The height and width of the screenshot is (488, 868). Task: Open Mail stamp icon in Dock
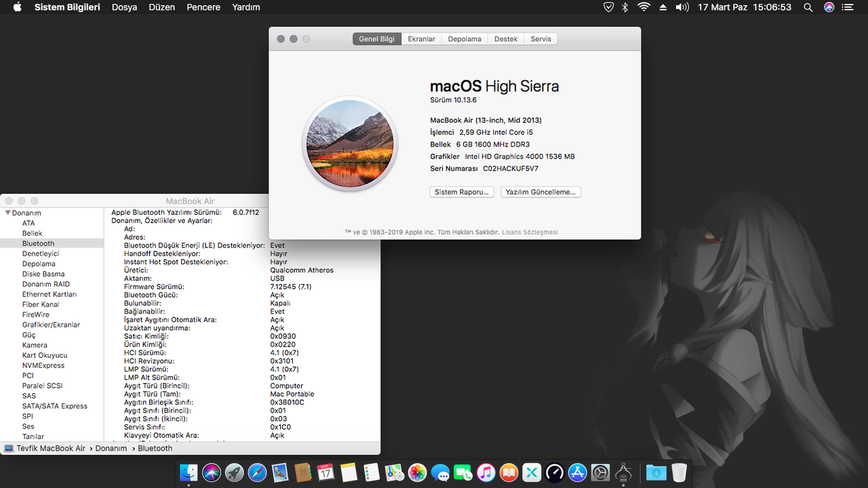point(280,472)
